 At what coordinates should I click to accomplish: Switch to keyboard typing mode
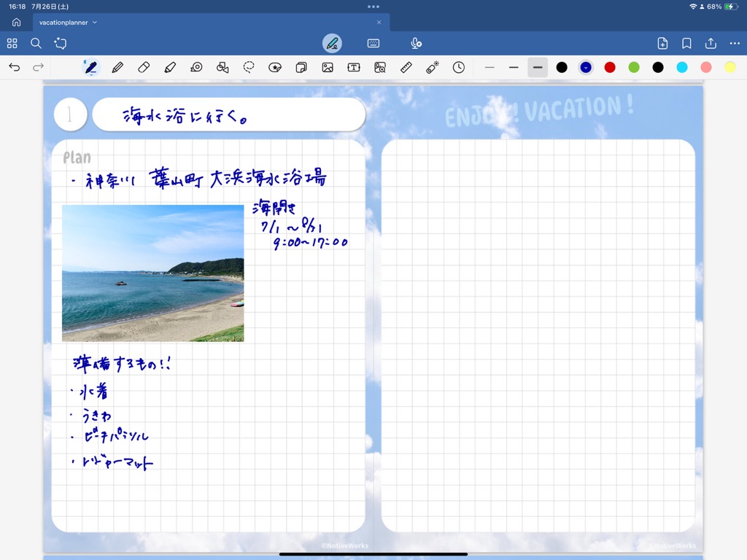tap(373, 43)
